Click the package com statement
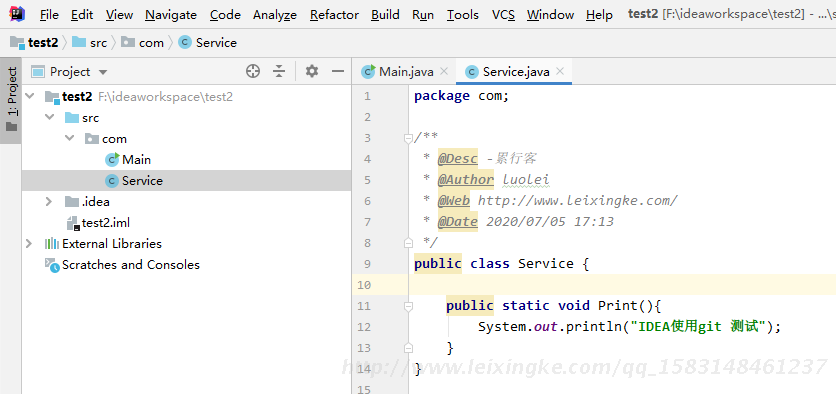Image resolution: width=836 pixels, height=394 pixels. [x=462, y=96]
